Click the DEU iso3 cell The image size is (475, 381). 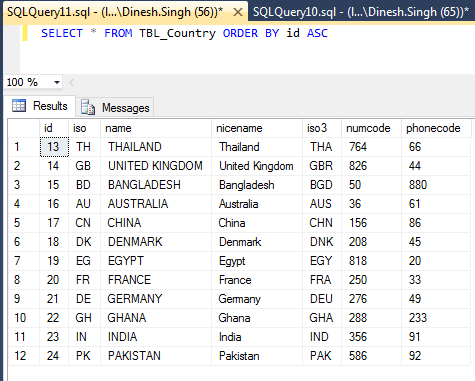point(322,299)
